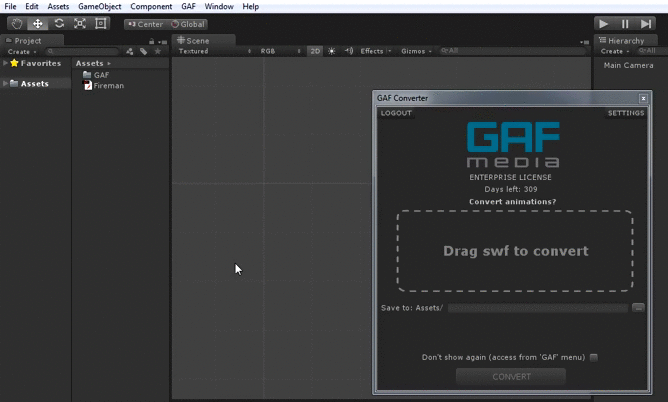Open Project panel options menu
668x402 pixels.
coord(162,42)
